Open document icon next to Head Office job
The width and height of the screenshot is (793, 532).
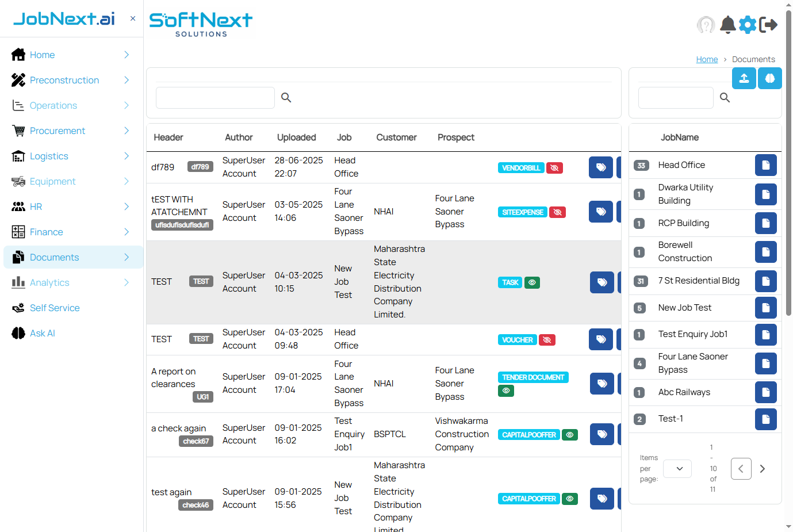[765, 165]
